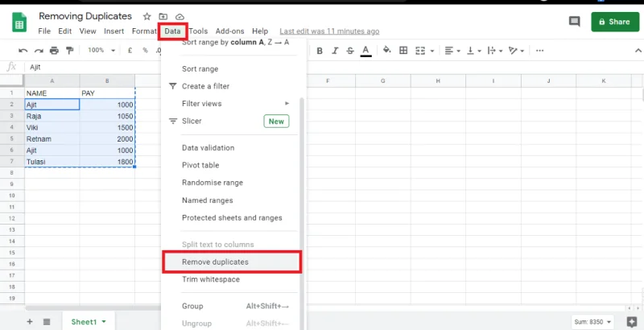Viewport: 644px width, 330px height.
Task: Click the More toolbar options ellipsis
Action: [539, 51]
